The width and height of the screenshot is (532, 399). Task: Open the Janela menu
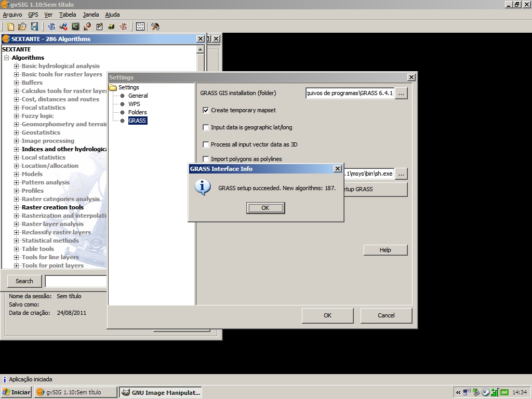pos(91,15)
